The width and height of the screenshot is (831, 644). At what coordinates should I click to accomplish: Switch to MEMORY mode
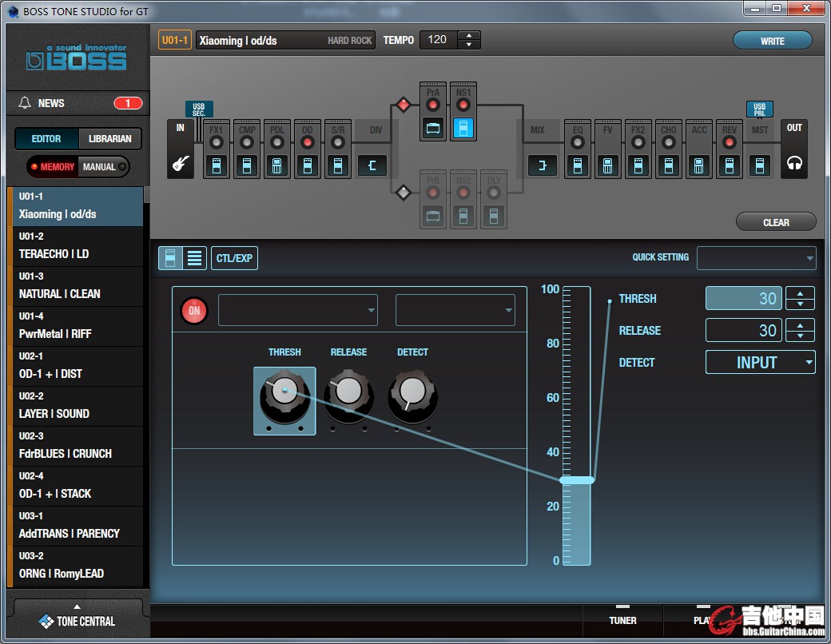53,167
